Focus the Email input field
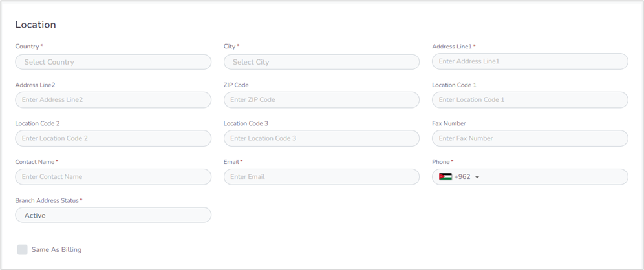Image resolution: width=644 pixels, height=270 pixels. [x=321, y=177]
